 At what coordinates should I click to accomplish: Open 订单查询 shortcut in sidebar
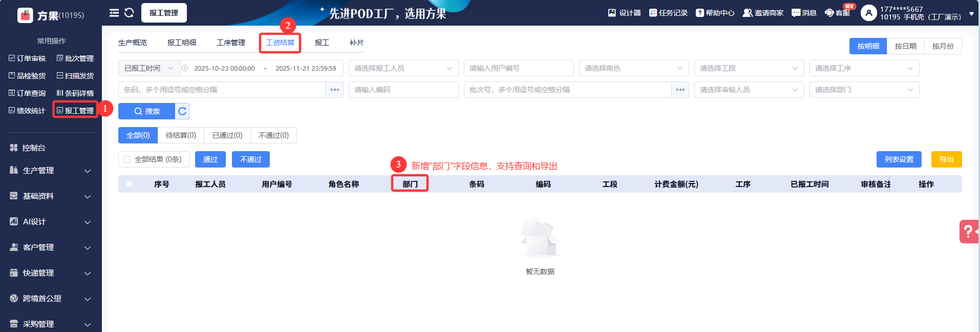(27, 93)
